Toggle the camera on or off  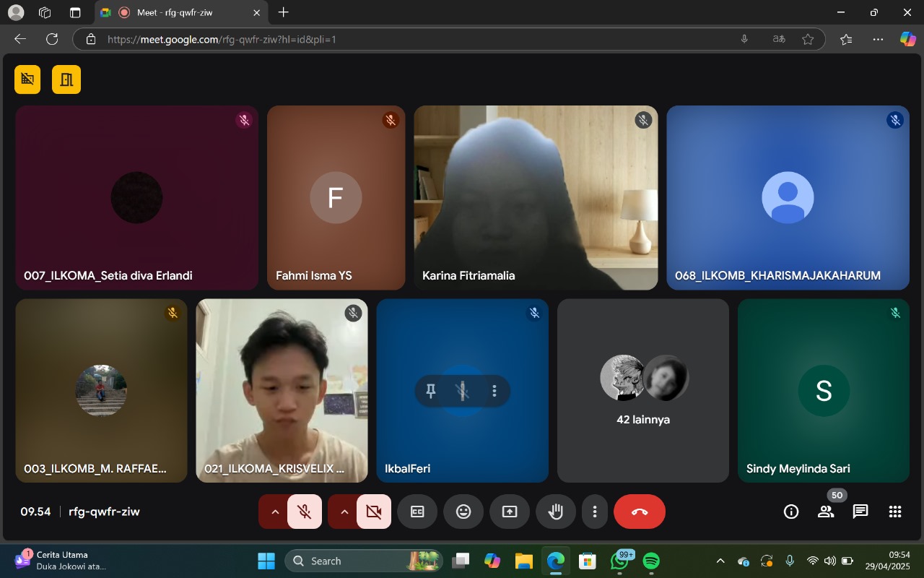[373, 512]
